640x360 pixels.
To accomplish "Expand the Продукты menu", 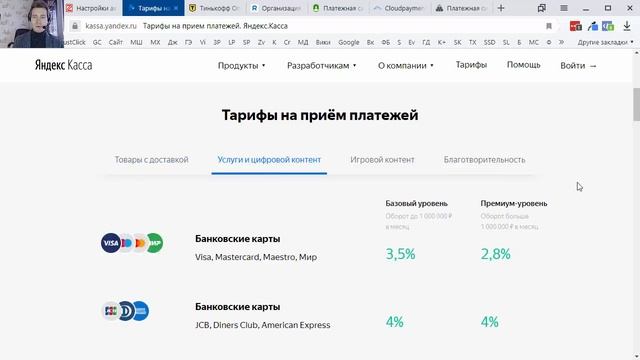I will point(242,66).
